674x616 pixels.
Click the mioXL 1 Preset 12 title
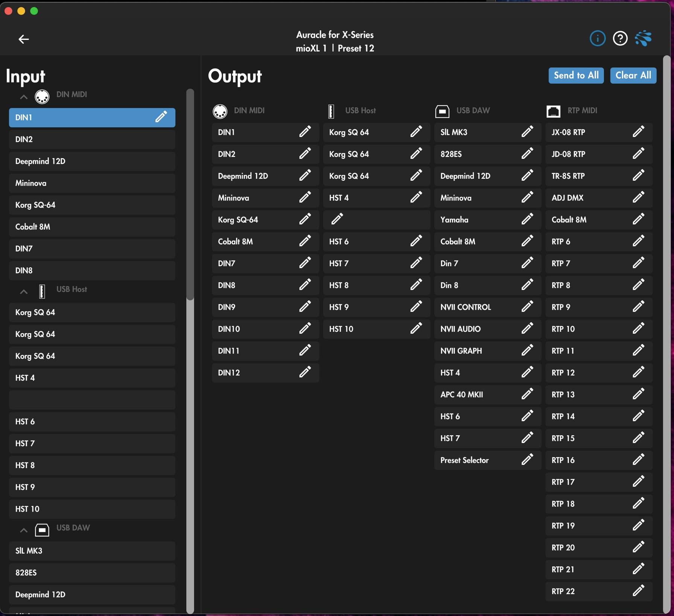tap(335, 48)
